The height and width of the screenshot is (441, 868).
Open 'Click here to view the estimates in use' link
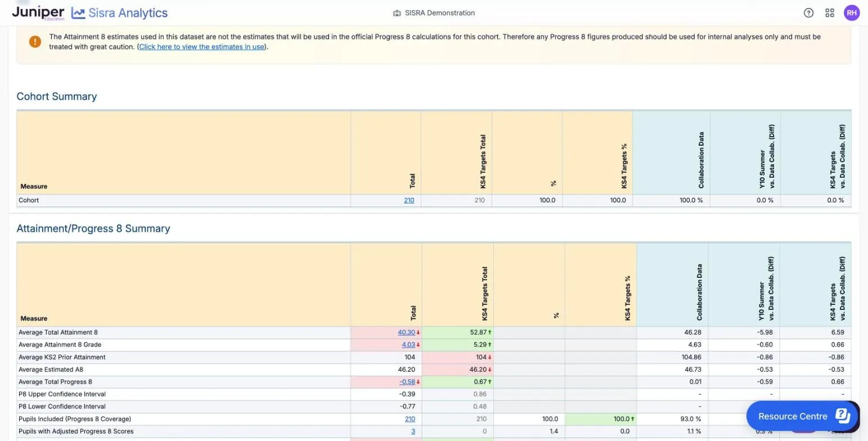201,47
